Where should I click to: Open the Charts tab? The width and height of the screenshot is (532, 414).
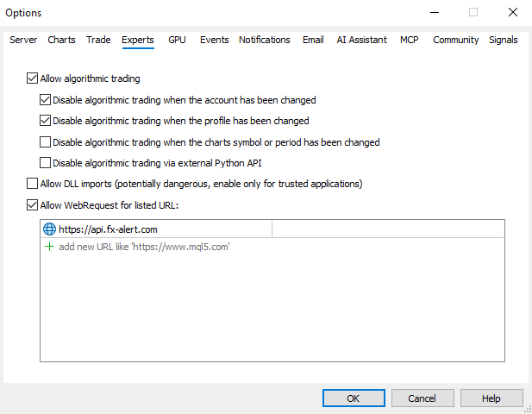point(61,40)
